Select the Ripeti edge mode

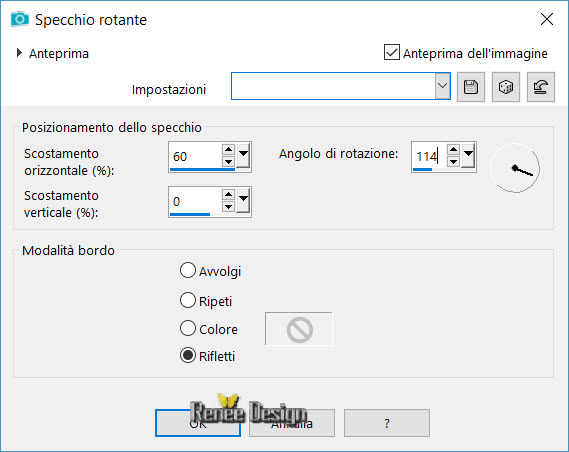coord(188,300)
